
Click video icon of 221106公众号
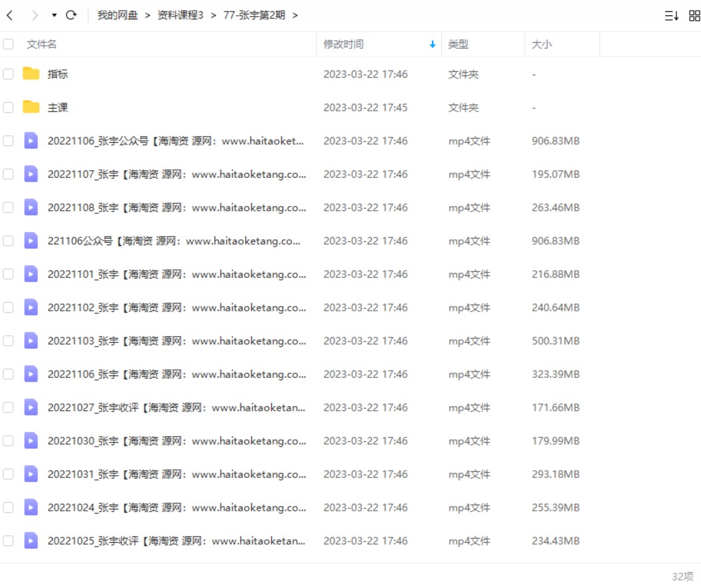pyautogui.click(x=31, y=241)
